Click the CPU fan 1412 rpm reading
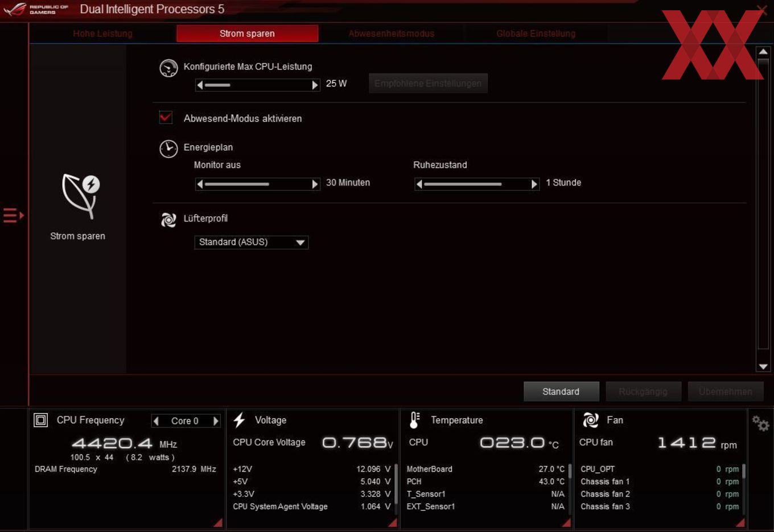Viewport: 774px width, 532px height. point(697,443)
